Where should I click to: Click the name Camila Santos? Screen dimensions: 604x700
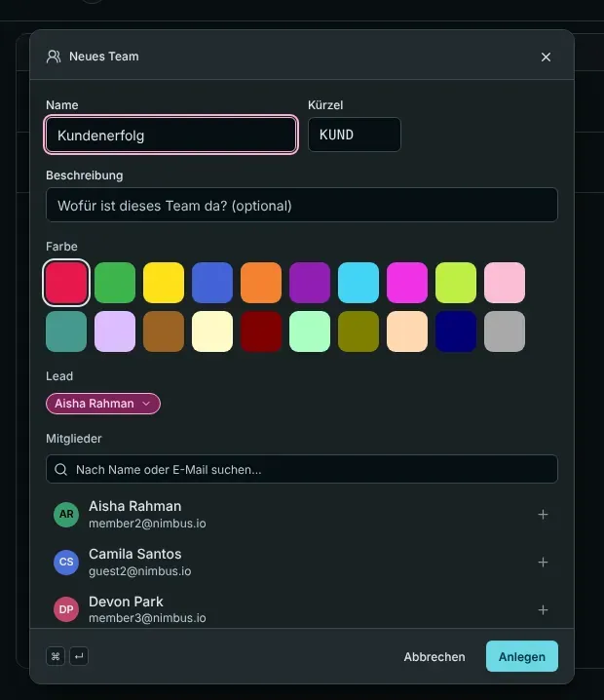tap(135, 554)
